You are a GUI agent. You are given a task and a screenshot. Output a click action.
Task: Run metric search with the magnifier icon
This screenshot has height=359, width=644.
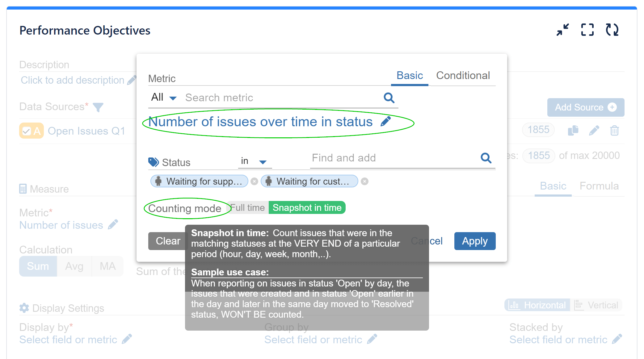tap(389, 98)
